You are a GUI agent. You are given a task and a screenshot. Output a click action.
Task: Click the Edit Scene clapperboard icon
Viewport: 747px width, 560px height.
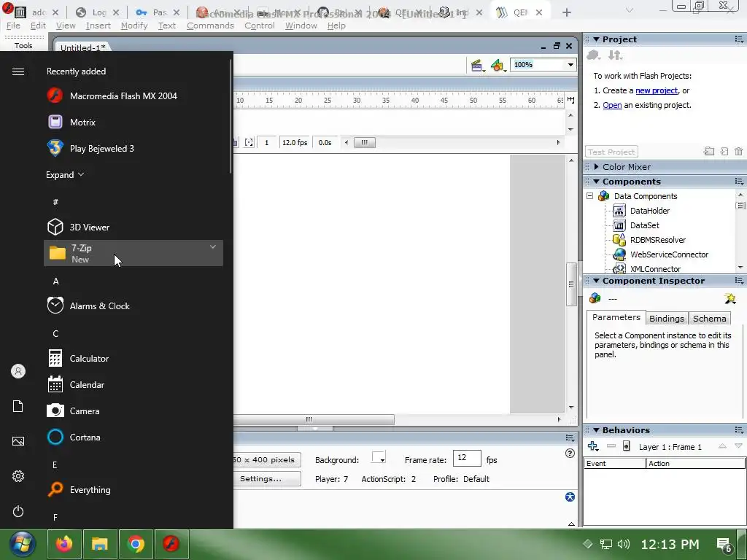coord(477,65)
